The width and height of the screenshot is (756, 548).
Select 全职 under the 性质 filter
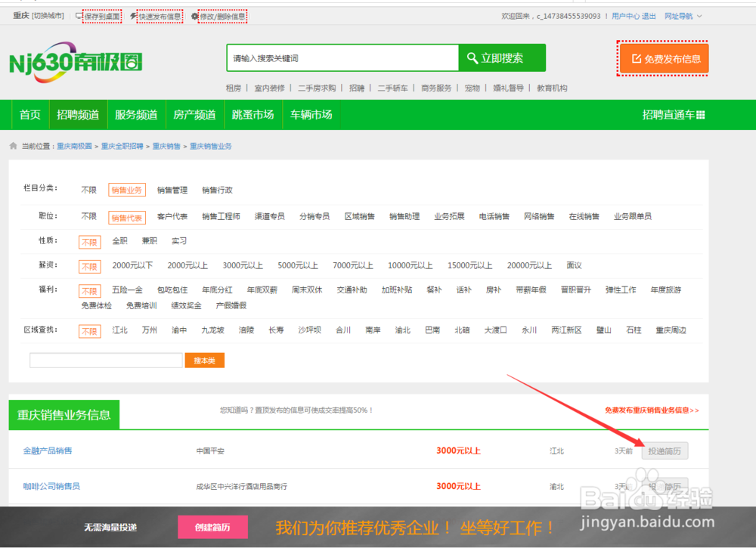pos(119,240)
